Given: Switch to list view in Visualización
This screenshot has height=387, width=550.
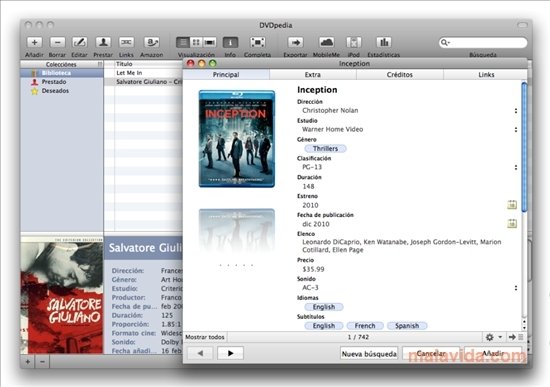Looking at the screenshot, I should [x=183, y=42].
